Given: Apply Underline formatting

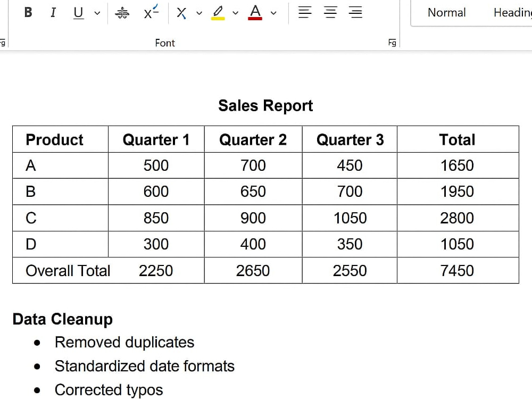Looking at the screenshot, I should tap(78, 13).
